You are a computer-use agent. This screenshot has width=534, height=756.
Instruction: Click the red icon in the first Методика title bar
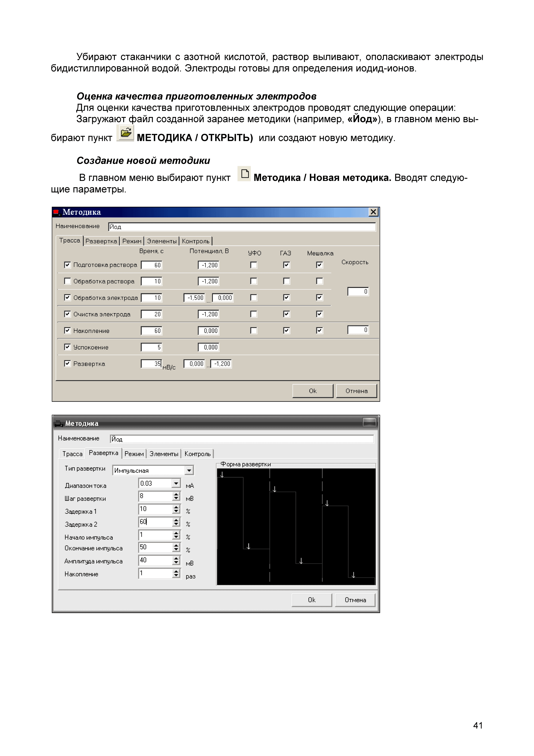(56, 212)
